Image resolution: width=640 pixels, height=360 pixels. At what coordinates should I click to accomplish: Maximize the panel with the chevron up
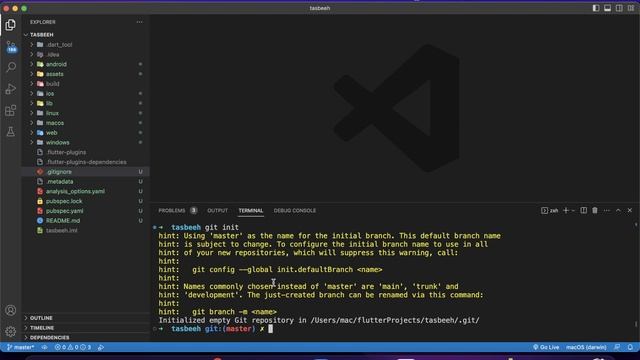[618, 210]
